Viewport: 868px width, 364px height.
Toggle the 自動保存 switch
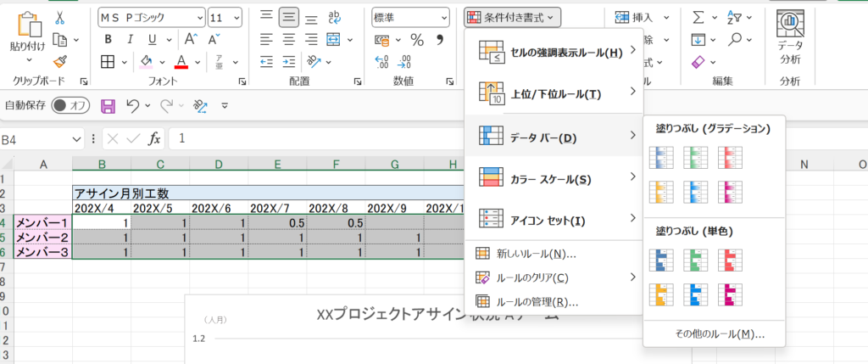tap(70, 106)
